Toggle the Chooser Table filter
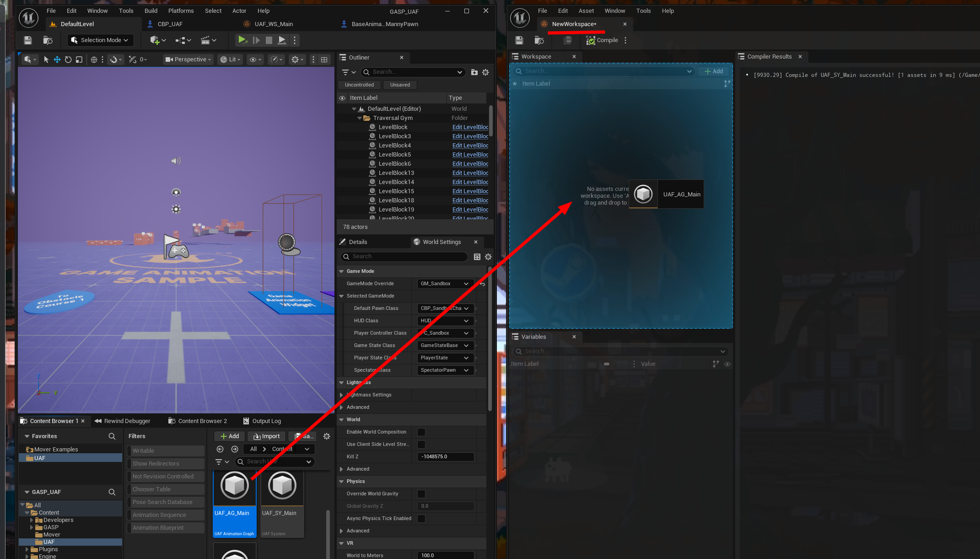This screenshot has width=980, height=559. [166, 489]
